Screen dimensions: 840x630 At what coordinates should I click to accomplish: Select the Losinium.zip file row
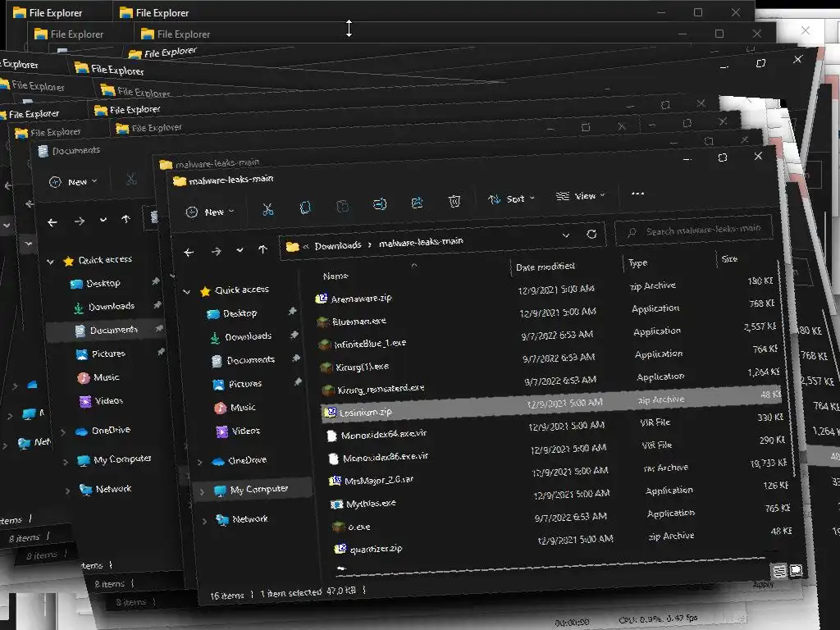[x=552, y=405]
